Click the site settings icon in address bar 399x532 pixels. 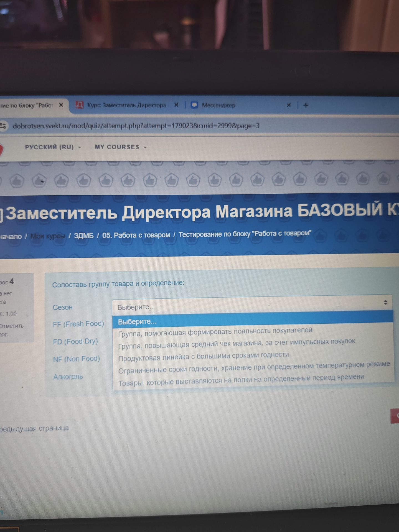pos(3,126)
